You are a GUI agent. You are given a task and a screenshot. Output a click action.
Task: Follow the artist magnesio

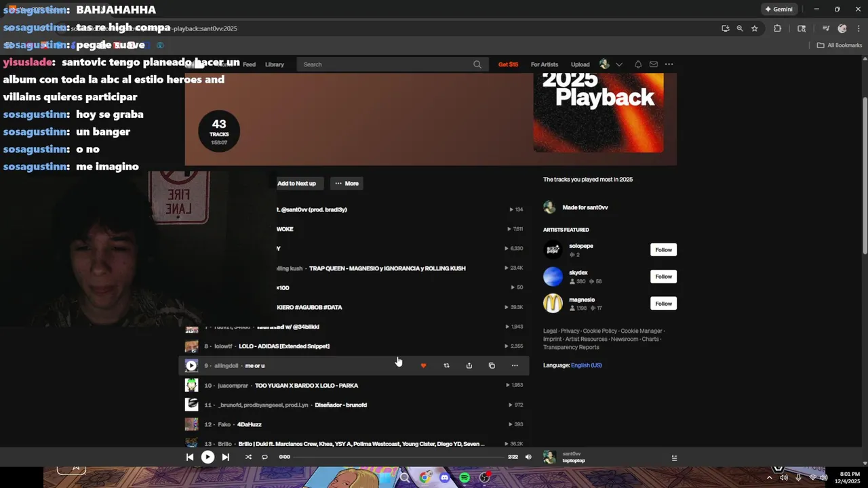663,304
